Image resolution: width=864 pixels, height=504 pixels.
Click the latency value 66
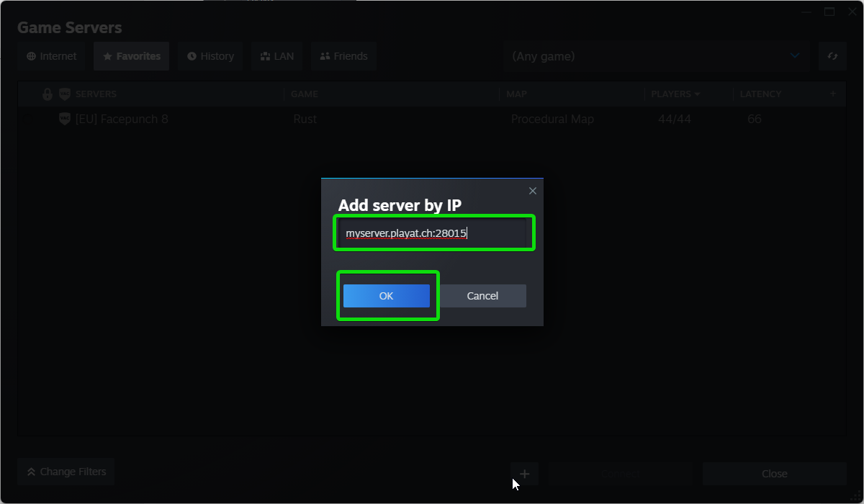[755, 119]
